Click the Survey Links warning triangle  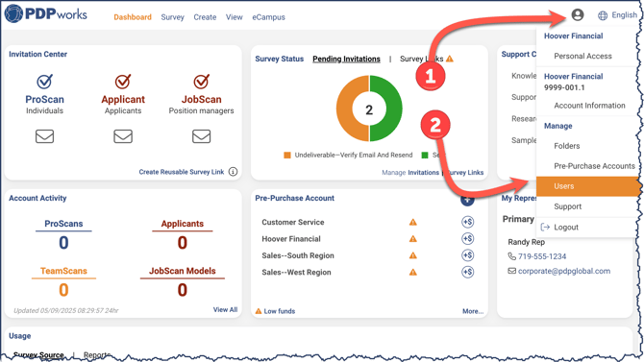pyautogui.click(x=450, y=59)
